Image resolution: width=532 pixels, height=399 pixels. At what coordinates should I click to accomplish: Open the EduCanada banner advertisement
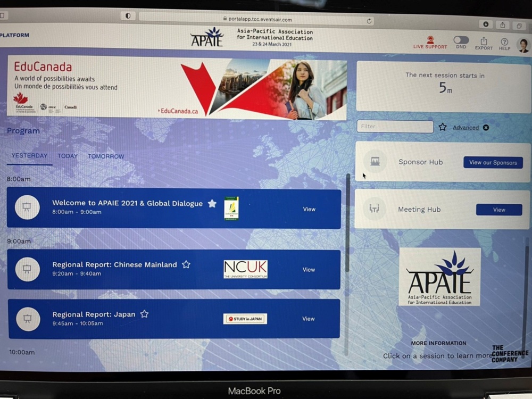[x=177, y=87]
